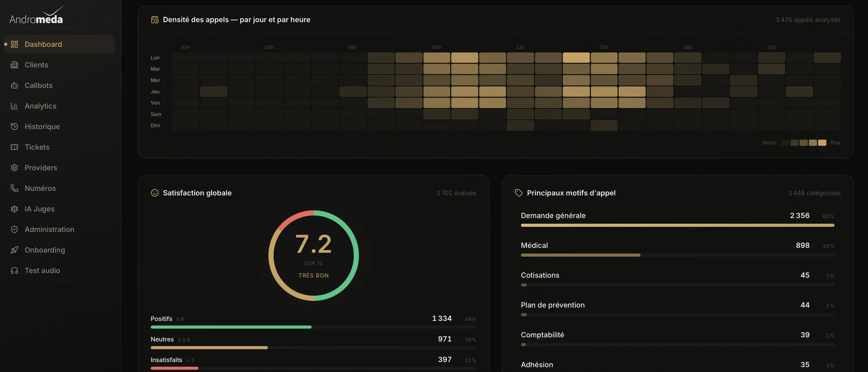Open the Historique page
Viewport: 868px width, 372px height.
(x=60, y=126)
